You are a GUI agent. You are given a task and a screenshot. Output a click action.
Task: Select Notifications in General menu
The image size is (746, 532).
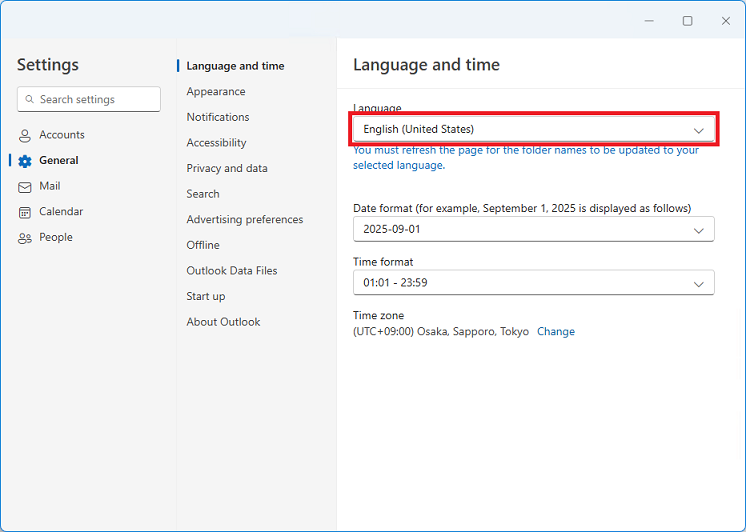(218, 117)
